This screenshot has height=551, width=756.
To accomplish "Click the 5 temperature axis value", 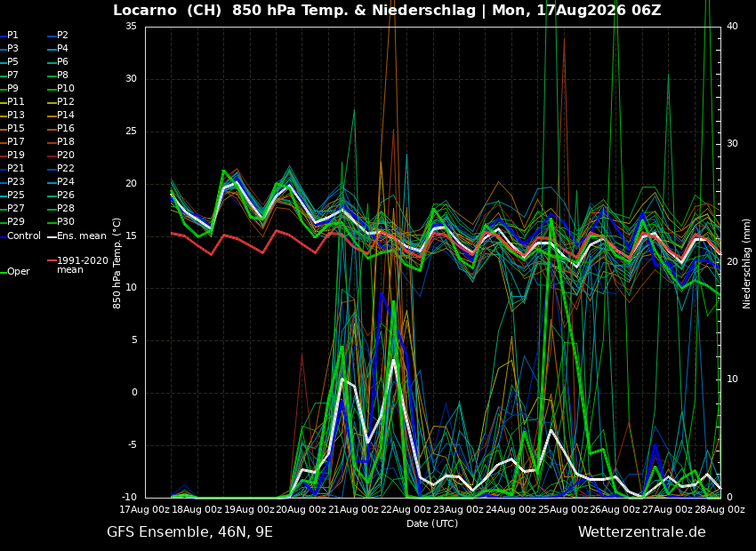I will [x=134, y=340].
